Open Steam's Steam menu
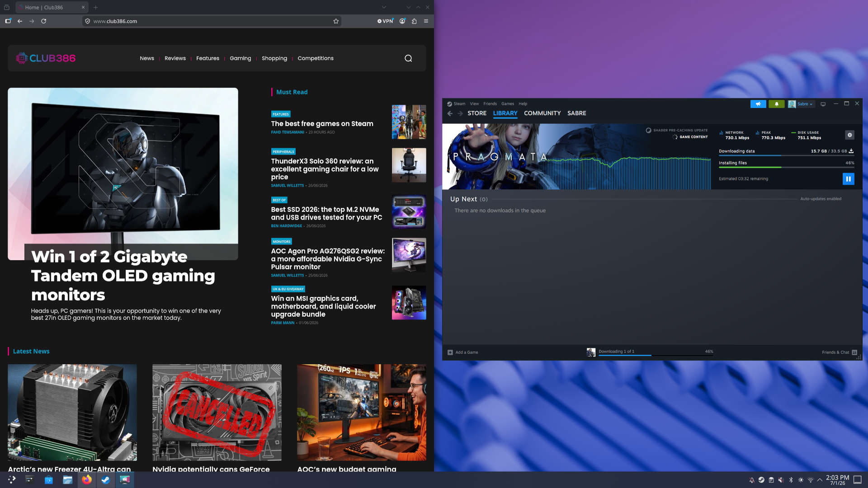The height and width of the screenshot is (488, 868). 459,104
